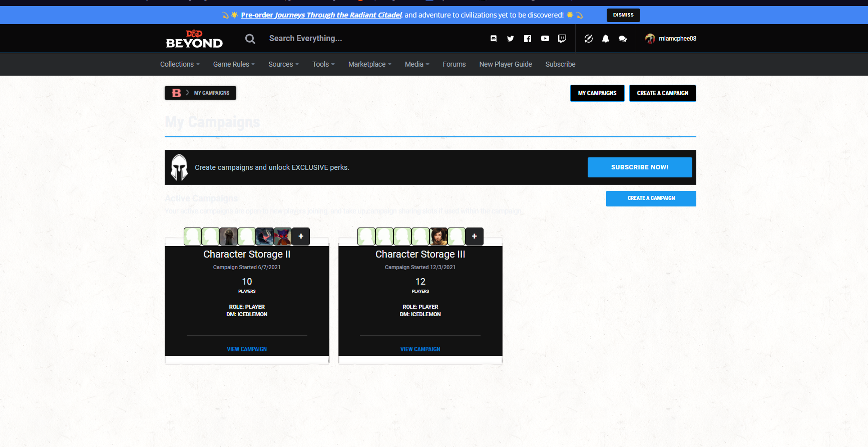
Task: Dismiss the pre-order announcement banner
Action: pyautogui.click(x=623, y=15)
